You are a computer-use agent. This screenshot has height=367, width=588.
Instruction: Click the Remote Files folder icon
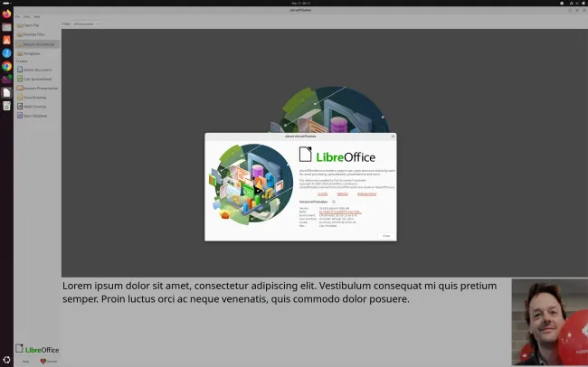pos(20,34)
